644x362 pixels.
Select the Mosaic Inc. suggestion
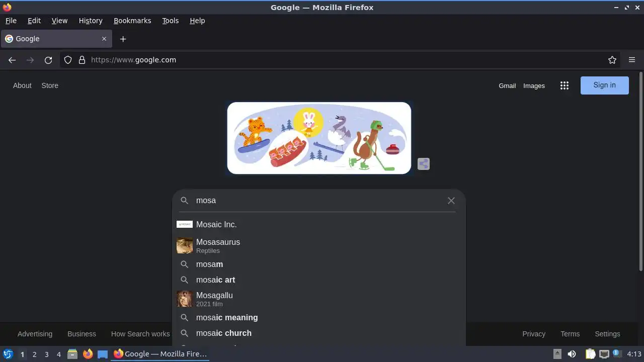tap(319, 224)
